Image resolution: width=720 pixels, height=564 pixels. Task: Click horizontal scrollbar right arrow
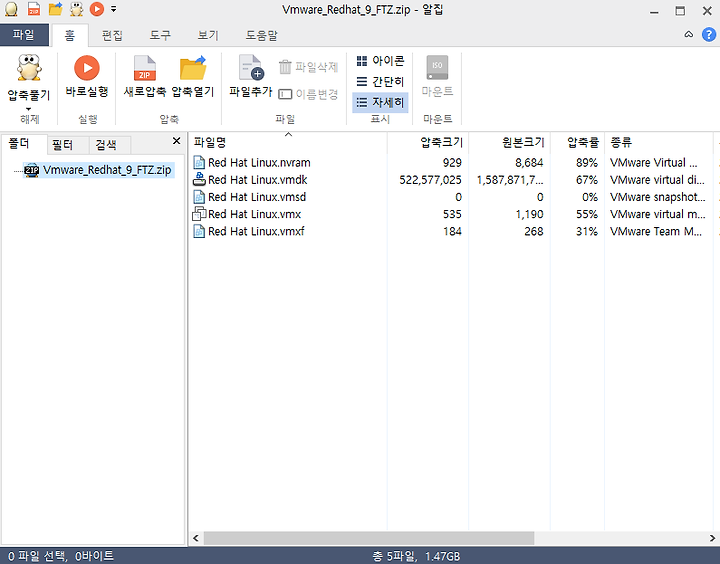point(712,538)
